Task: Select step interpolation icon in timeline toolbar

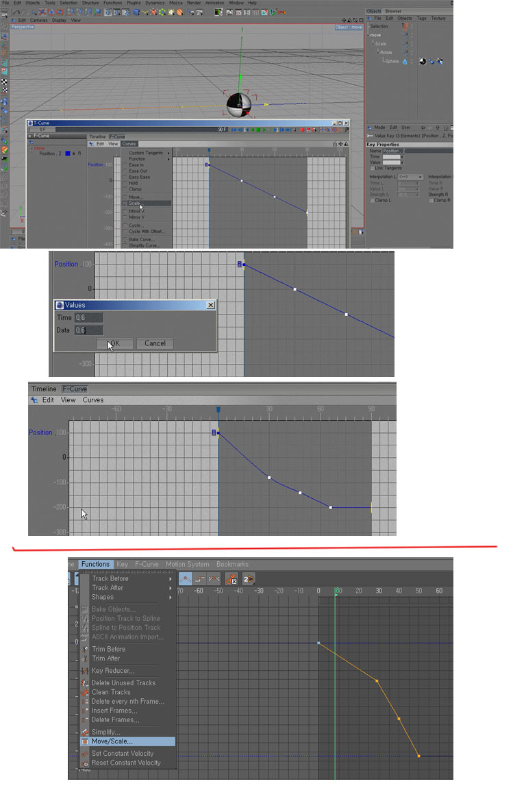Action: point(199,578)
